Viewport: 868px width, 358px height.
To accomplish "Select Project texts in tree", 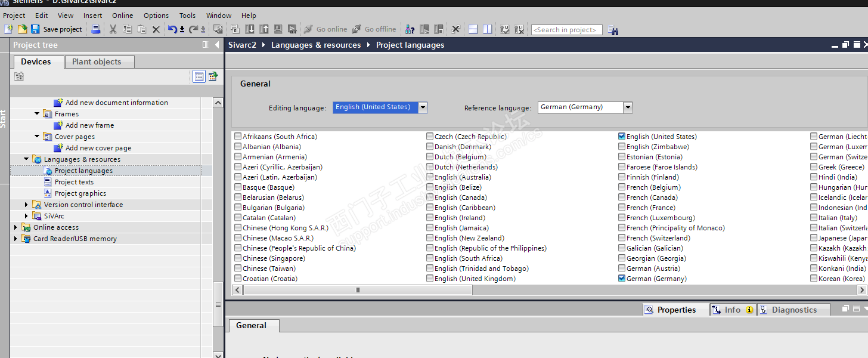I will coord(74,182).
